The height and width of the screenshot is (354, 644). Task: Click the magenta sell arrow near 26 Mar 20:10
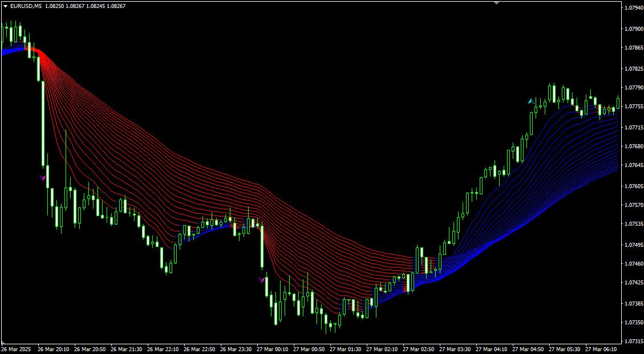(42, 178)
